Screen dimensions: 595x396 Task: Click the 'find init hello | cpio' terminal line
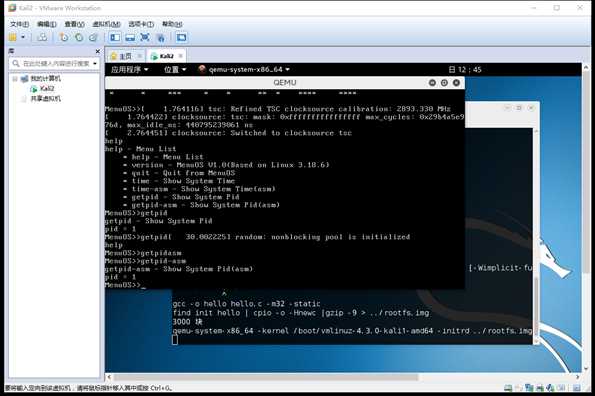coord(301,313)
